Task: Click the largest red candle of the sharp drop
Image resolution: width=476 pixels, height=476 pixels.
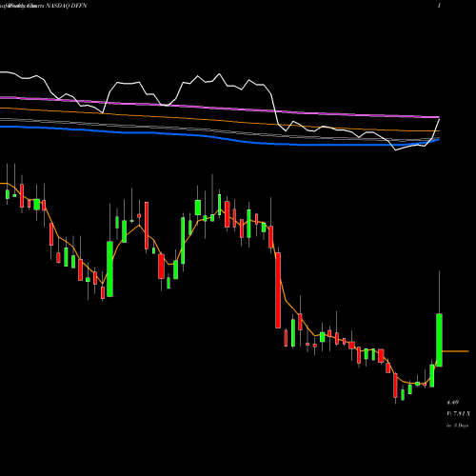Action: point(278,290)
